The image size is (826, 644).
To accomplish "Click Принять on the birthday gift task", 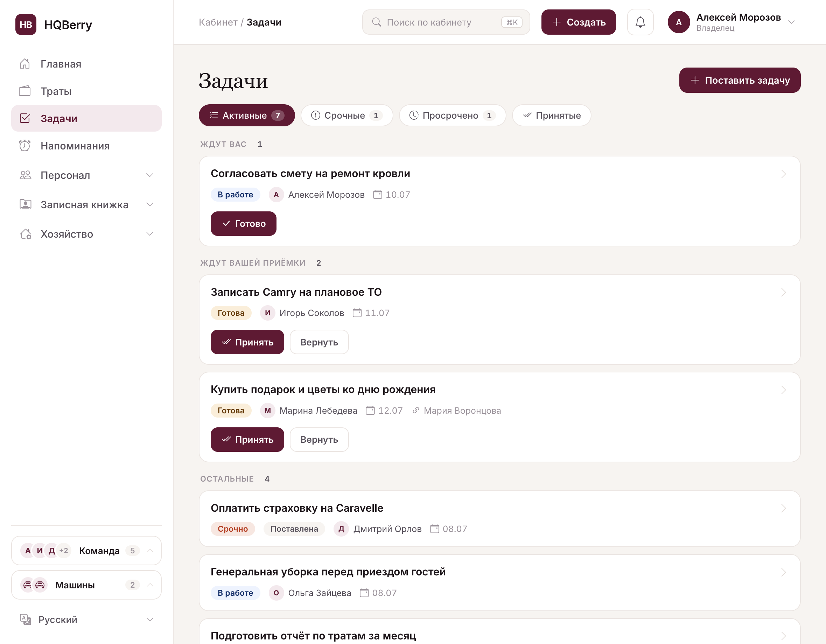I will coord(247,439).
